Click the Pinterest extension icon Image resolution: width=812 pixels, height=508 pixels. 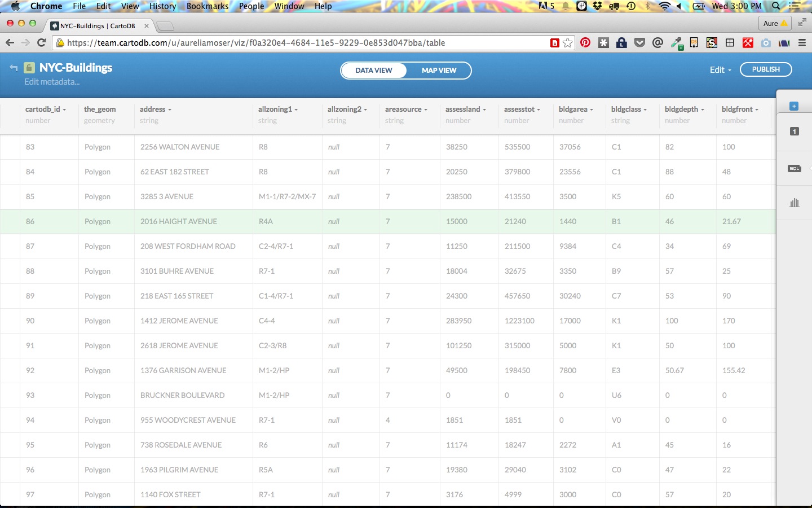pyautogui.click(x=585, y=42)
